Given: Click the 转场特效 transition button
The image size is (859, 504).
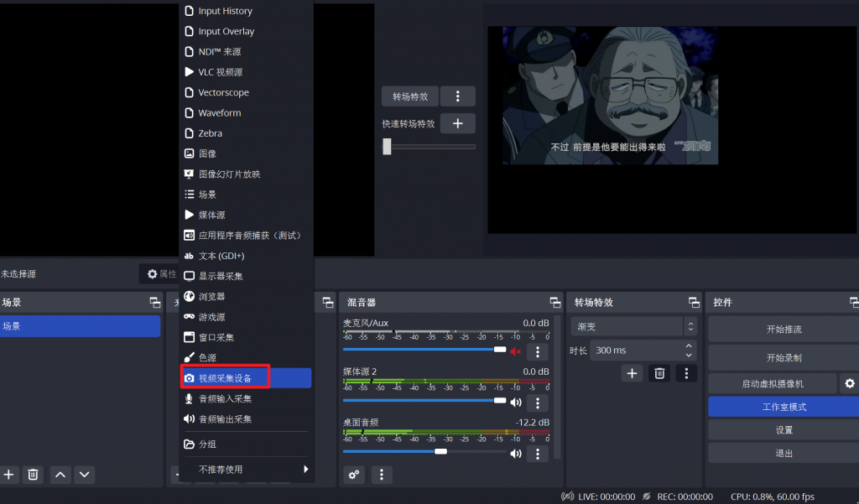Looking at the screenshot, I should coord(409,96).
